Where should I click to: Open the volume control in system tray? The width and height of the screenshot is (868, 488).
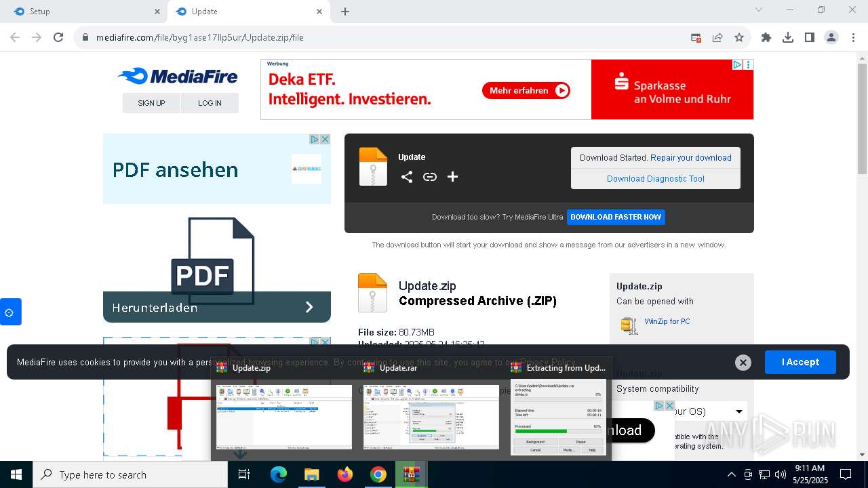pyautogui.click(x=781, y=474)
